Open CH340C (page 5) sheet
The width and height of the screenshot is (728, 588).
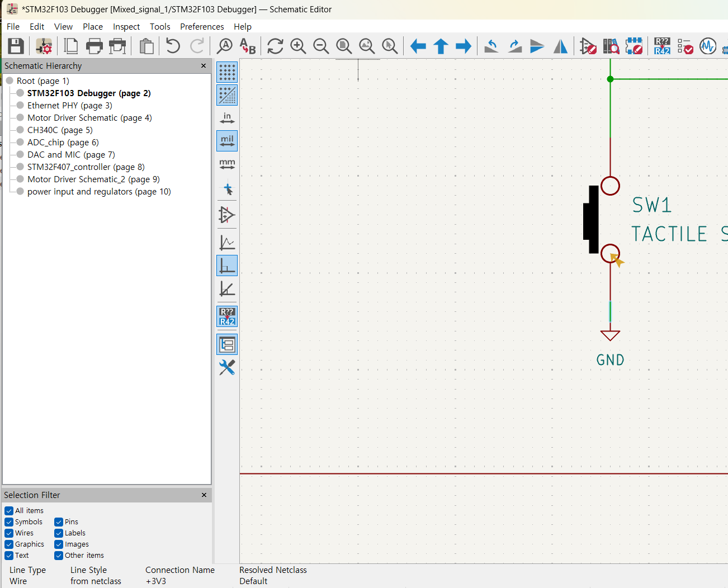coord(60,130)
